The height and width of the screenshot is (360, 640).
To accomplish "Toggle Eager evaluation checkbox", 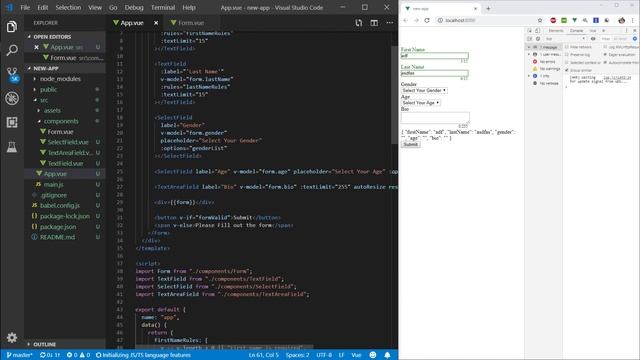I will pos(605,55).
